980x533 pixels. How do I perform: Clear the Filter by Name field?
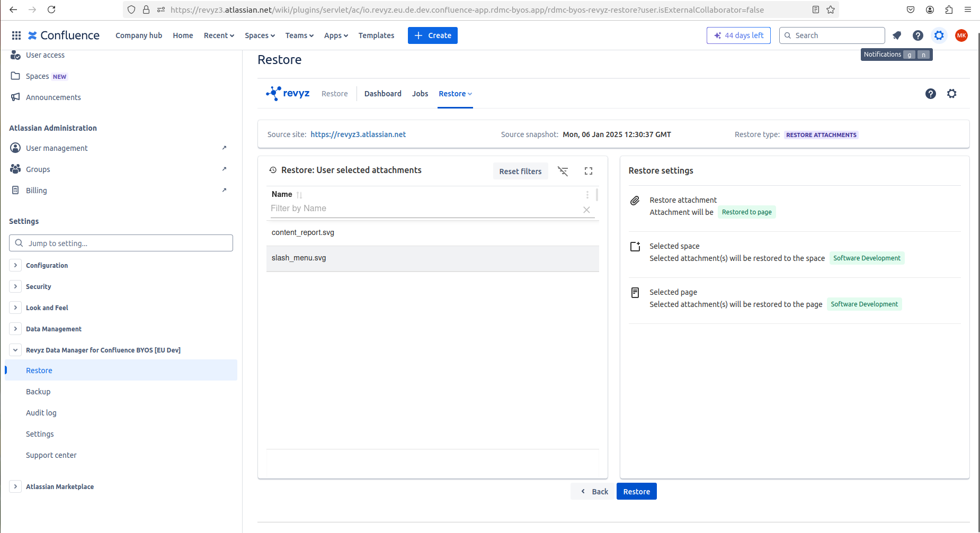(x=586, y=210)
